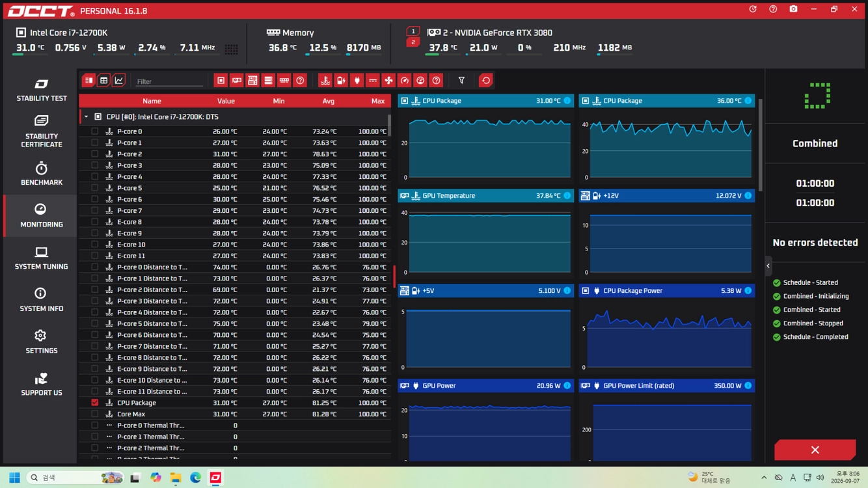Sort by the Avg column header

328,101
